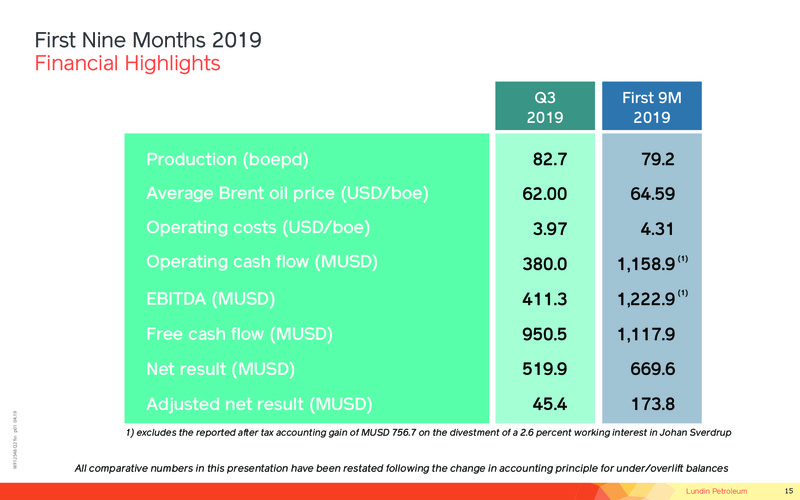This screenshot has height=500, width=800.
Task: Select the Q3 adjusted net result 45.4
Action: (550, 404)
